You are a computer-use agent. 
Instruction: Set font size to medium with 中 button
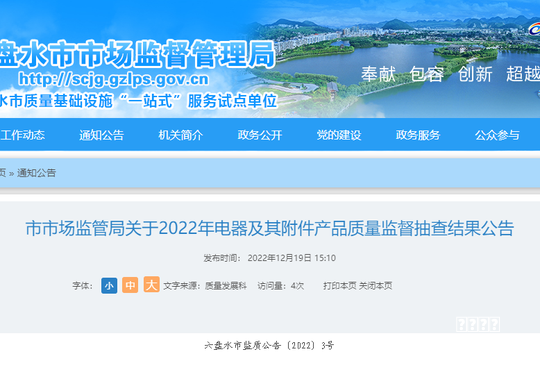(130, 285)
